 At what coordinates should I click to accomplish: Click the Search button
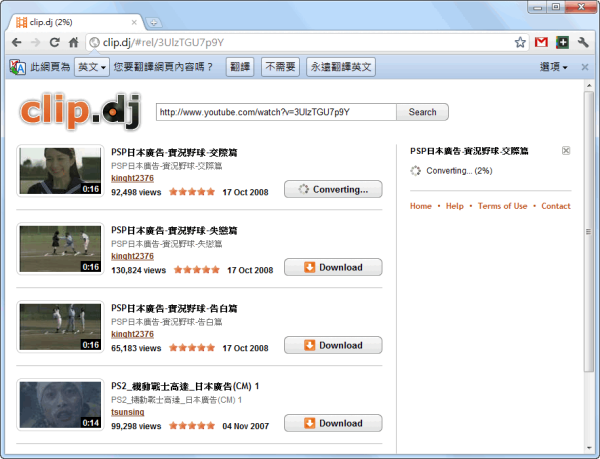pyautogui.click(x=422, y=112)
